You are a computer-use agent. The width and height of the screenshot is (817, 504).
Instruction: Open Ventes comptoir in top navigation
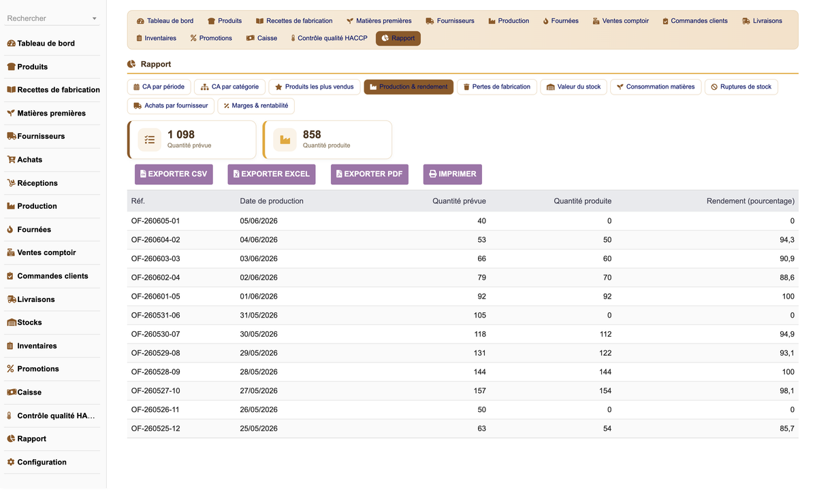pos(620,21)
